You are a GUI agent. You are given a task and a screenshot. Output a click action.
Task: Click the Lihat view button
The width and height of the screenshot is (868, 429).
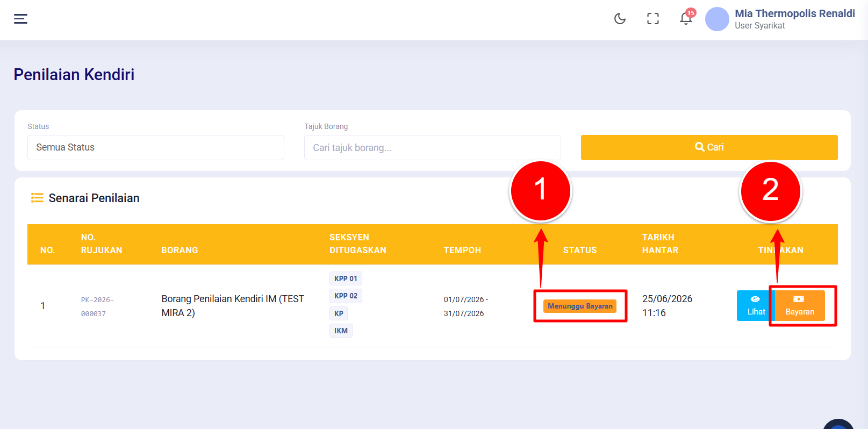click(756, 306)
